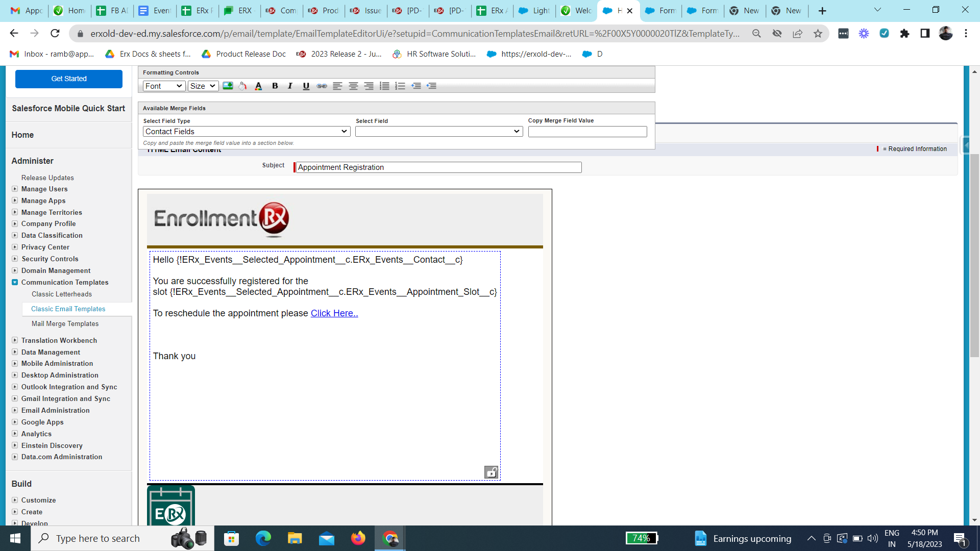Image resolution: width=980 pixels, height=551 pixels.
Task: Click the insert hyperlink icon
Action: [322, 86]
